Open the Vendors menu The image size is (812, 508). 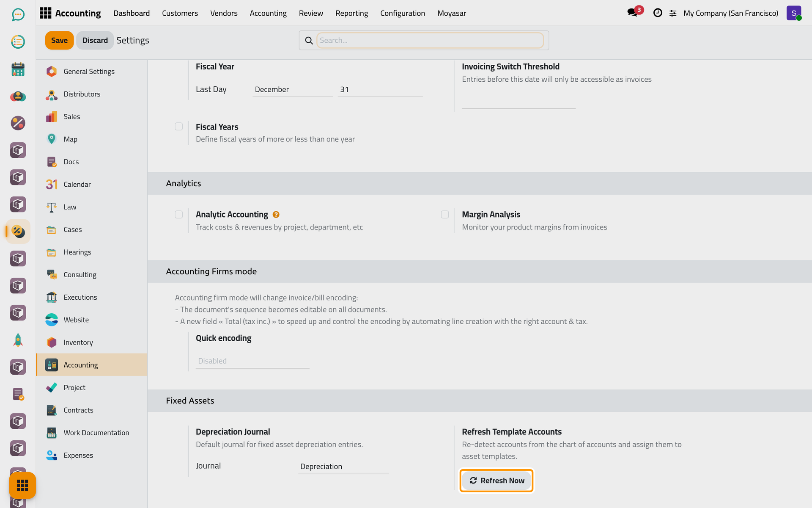224,13
